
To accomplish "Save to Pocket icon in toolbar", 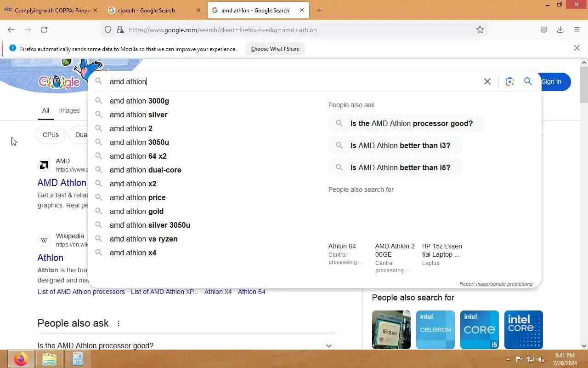I will coord(544,30).
